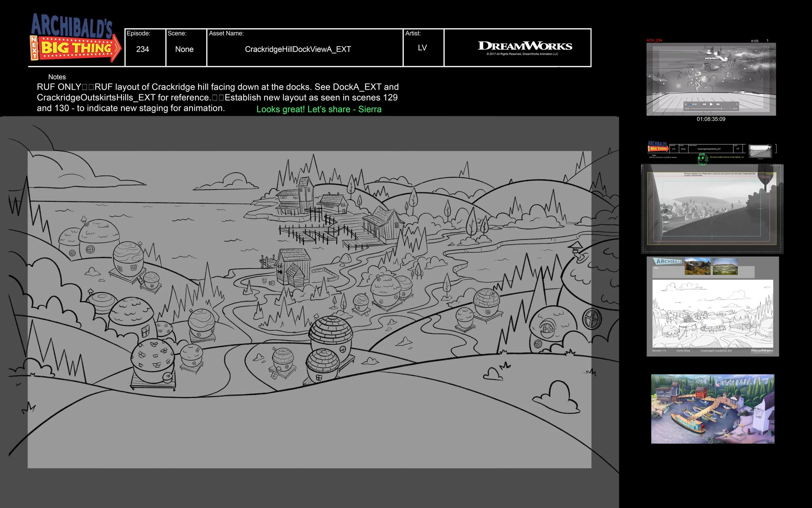Click the Archibald's Next Big Thing logo
This screenshot has height=508, width=812.
pyautogui.click(x=76, y=38)
